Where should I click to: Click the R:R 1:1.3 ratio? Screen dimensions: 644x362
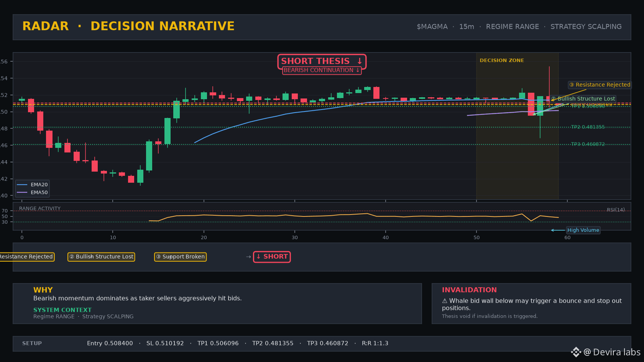tap(375, 344)
